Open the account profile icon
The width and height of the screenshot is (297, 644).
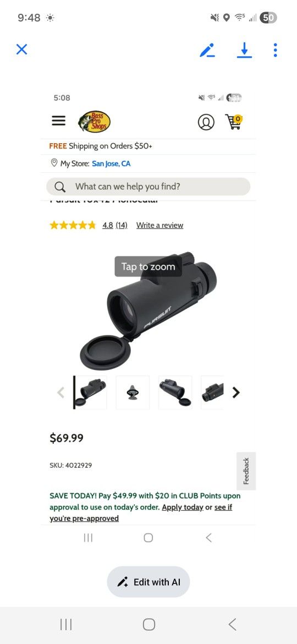pyautogui.click(x=206, y=122)
